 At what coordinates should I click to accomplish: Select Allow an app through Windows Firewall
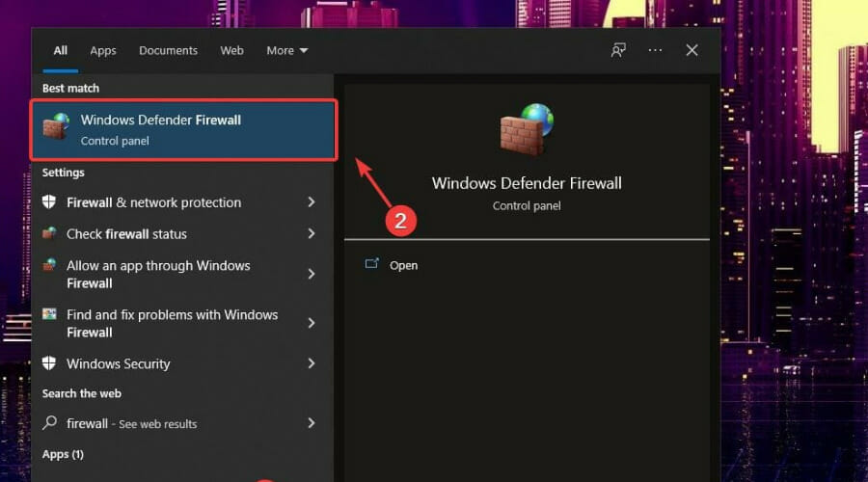[x=183, y=274]
